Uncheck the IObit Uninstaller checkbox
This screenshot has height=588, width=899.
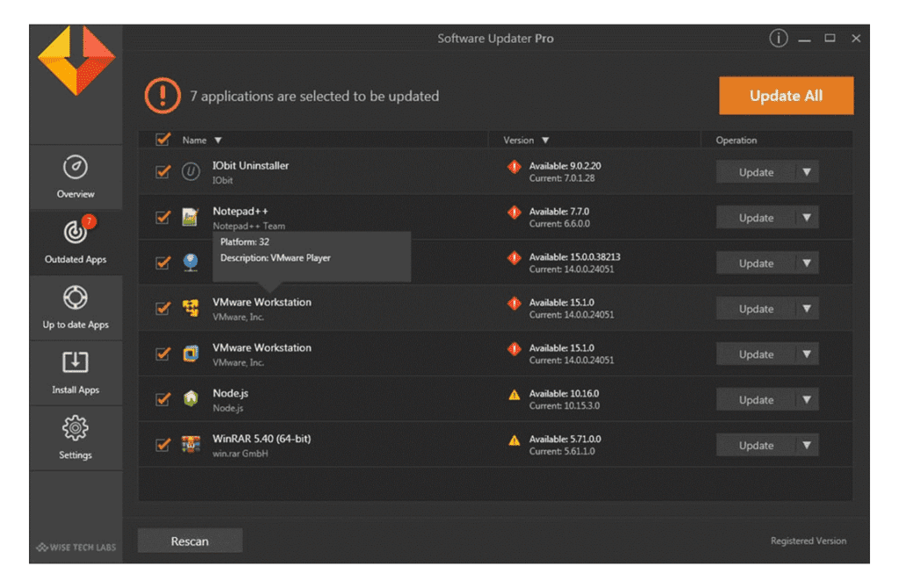click(x=162, y=171)
